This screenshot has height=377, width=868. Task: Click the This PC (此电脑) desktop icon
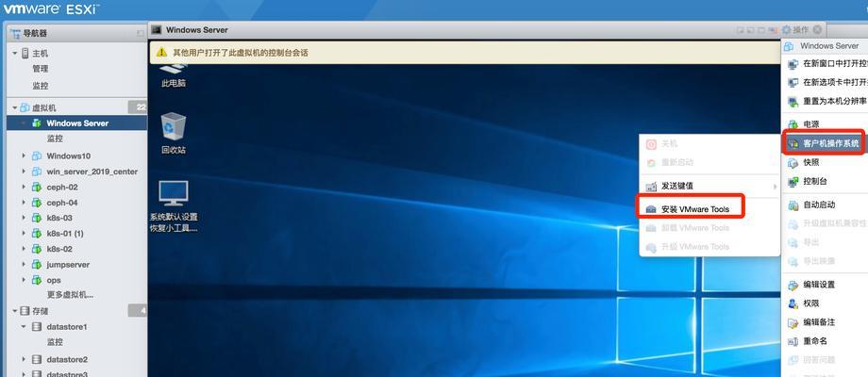[x=174, y=75]
